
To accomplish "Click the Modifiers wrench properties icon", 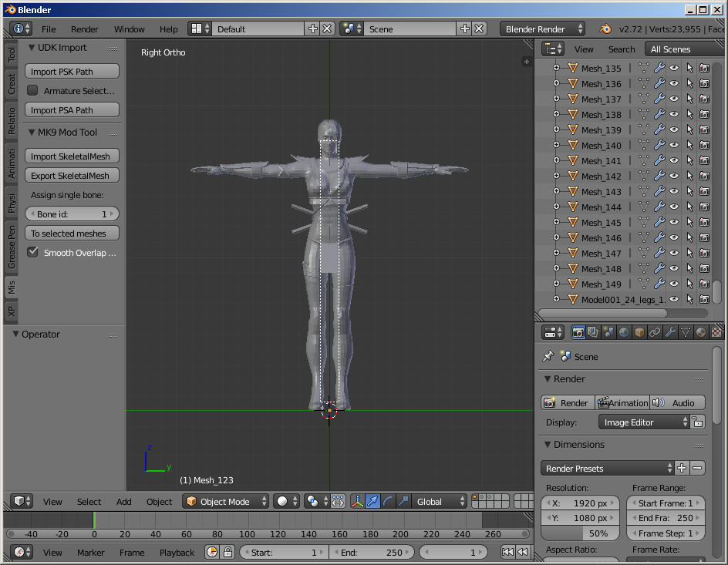I will click(669, 332).
